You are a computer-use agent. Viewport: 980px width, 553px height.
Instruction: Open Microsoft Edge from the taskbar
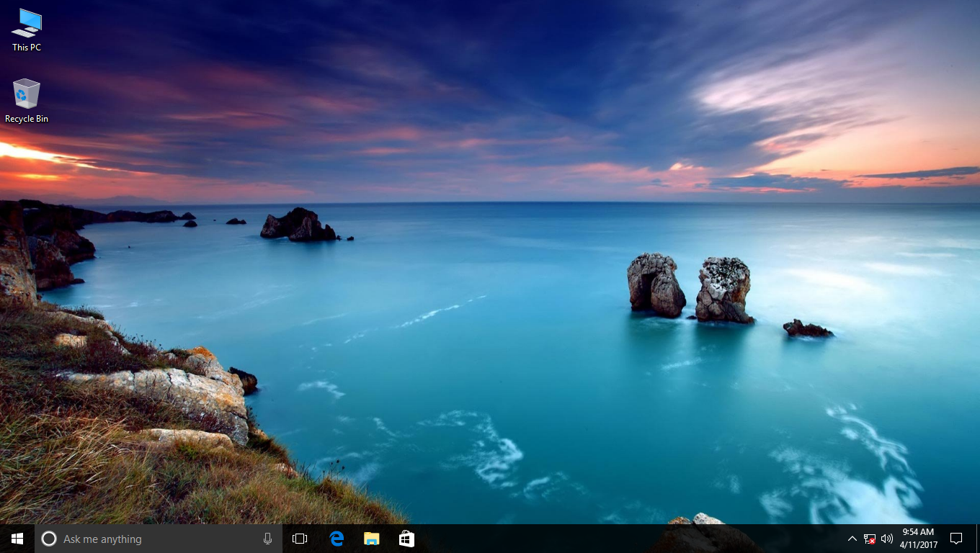(x=337, y=539)
